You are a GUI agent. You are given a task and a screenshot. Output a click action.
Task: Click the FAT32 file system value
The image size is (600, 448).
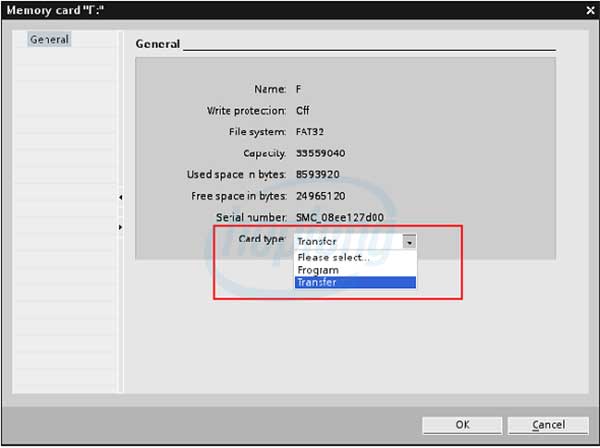[x=311, y=132]
